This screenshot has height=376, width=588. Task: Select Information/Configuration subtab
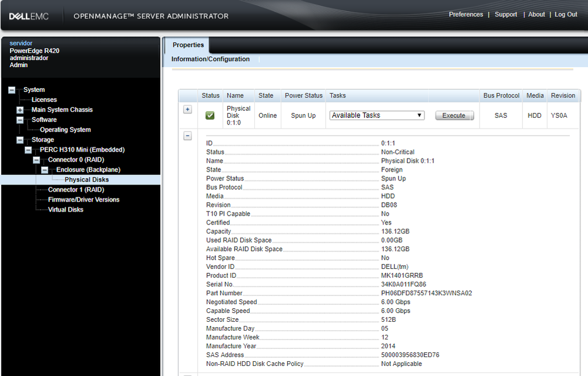click(x=210, y=59)
